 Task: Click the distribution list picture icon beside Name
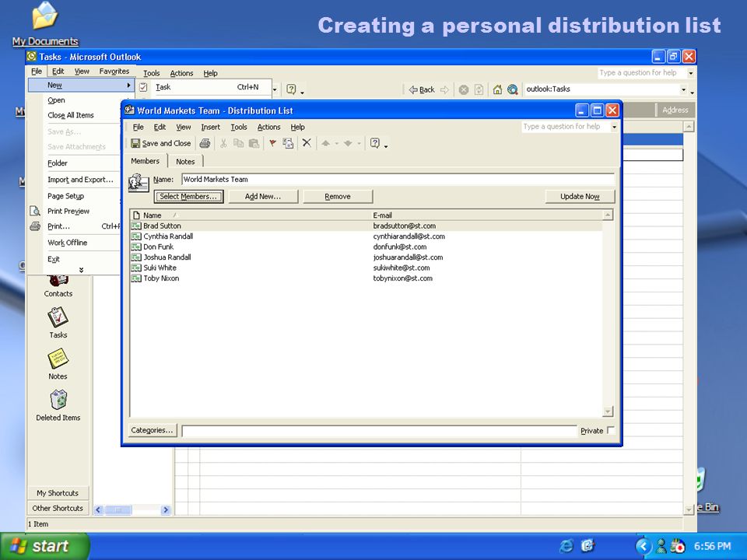tap(139, 182)
